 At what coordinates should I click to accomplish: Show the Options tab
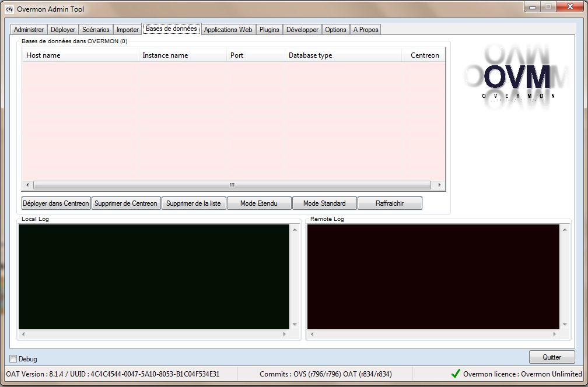tap(335, 30)
